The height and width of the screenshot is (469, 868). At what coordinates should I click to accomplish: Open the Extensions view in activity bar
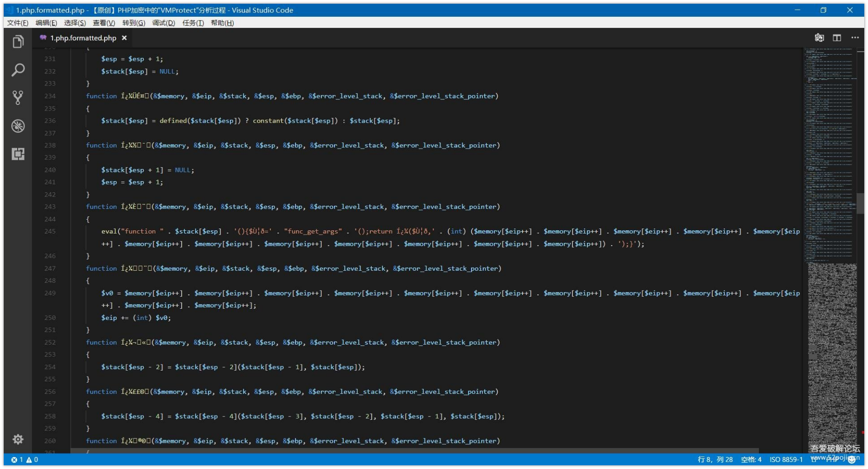(x=18, y=154)
